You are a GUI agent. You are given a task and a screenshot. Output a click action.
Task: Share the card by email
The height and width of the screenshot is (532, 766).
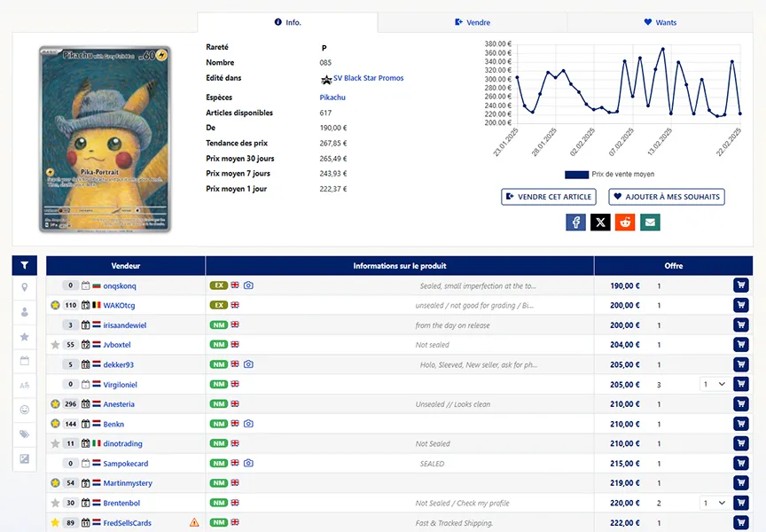pos(650,223)
